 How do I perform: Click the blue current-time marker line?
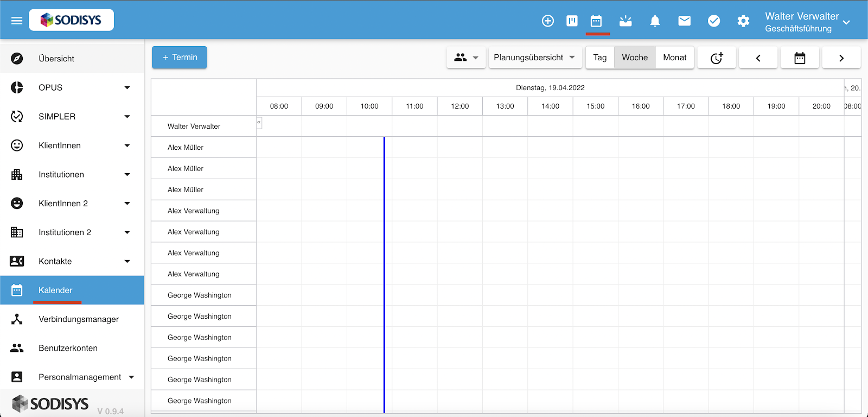pyautogui.click(x=384, y=275)
